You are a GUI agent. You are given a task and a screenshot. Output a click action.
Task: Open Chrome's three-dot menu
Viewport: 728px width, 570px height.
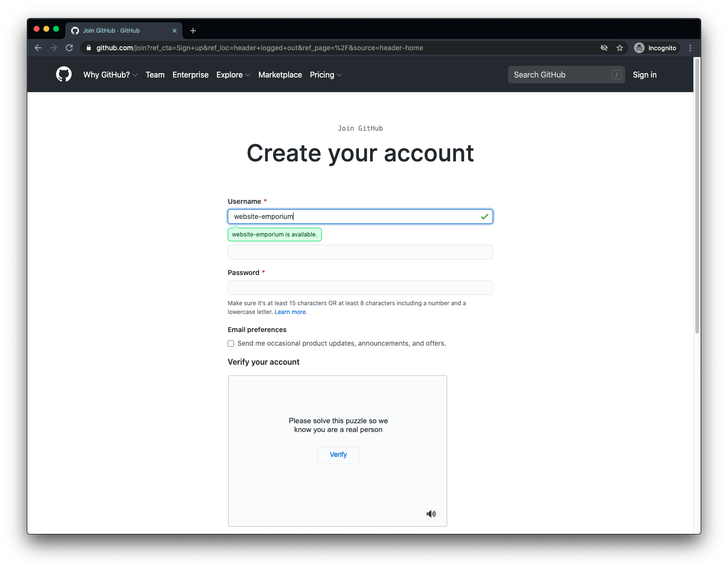(x=690, y=48)
